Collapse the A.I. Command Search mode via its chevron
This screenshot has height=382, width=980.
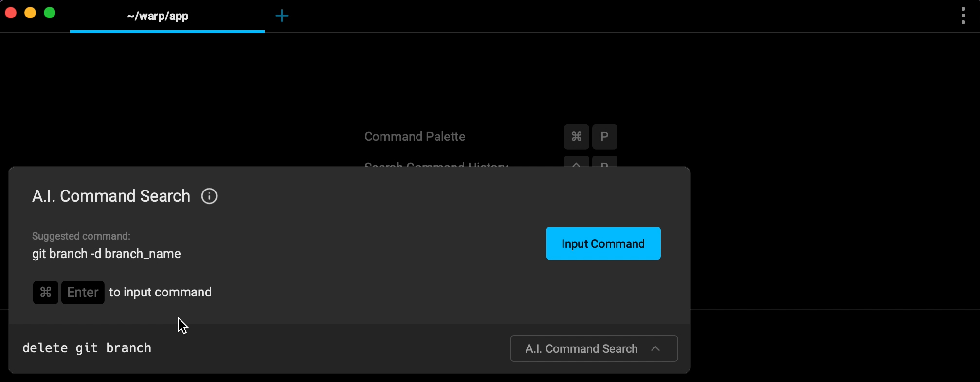click(655, 348)
